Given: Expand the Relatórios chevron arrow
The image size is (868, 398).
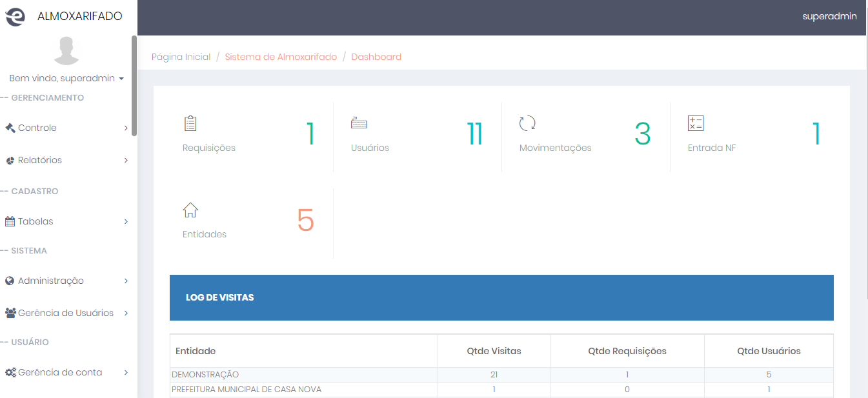Looking at the screenshot, I should tap(126, 160).
